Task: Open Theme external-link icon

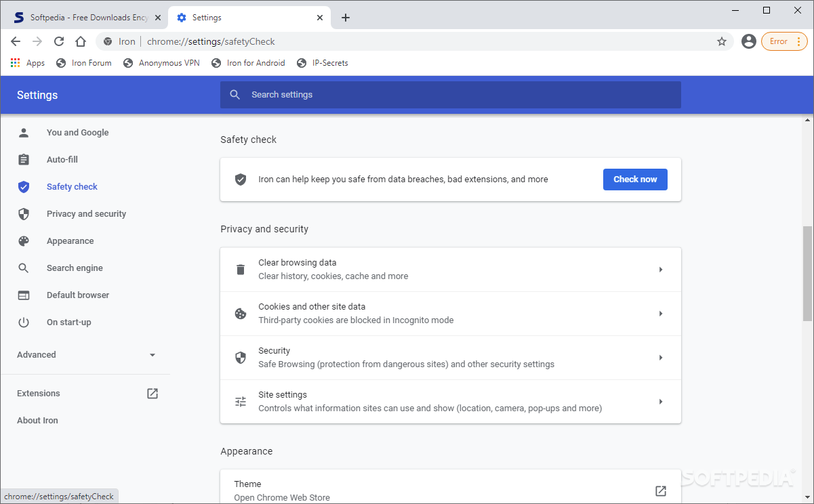Action: (x=661, y=491)
